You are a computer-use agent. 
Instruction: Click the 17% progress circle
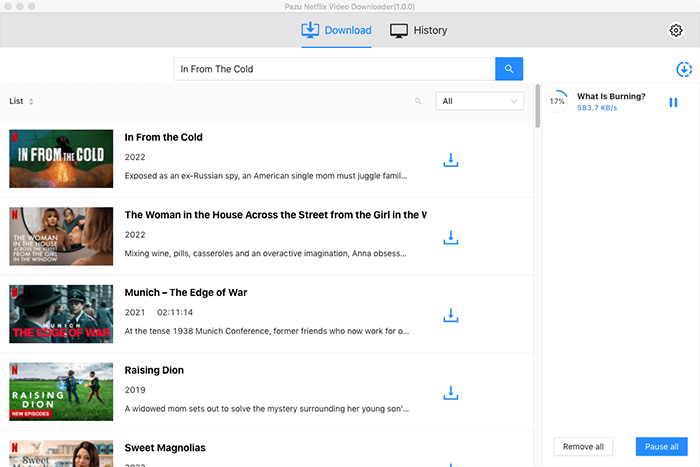(558, 102)
